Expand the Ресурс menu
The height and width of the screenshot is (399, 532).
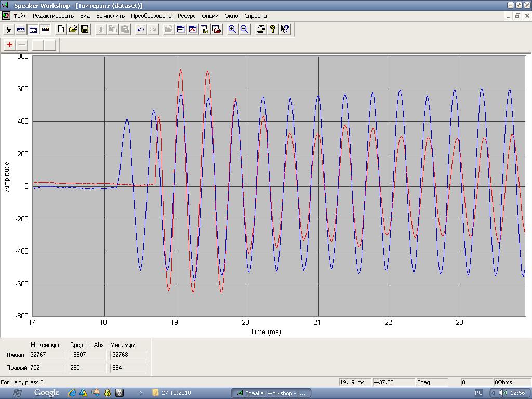pyautogui.click(x=187, y=16)
